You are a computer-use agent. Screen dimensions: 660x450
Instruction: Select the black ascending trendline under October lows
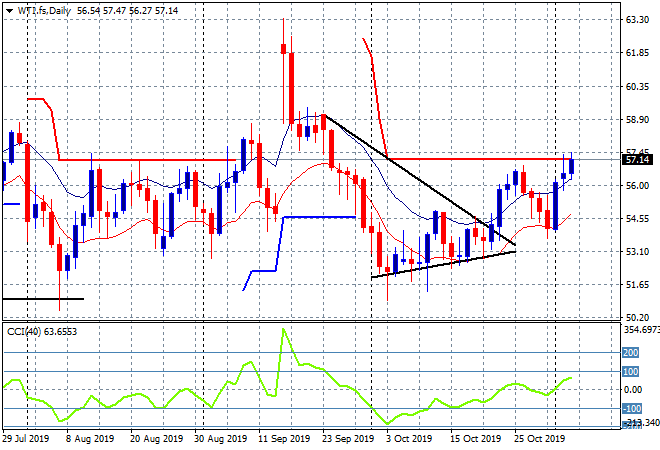coord(443,265)
